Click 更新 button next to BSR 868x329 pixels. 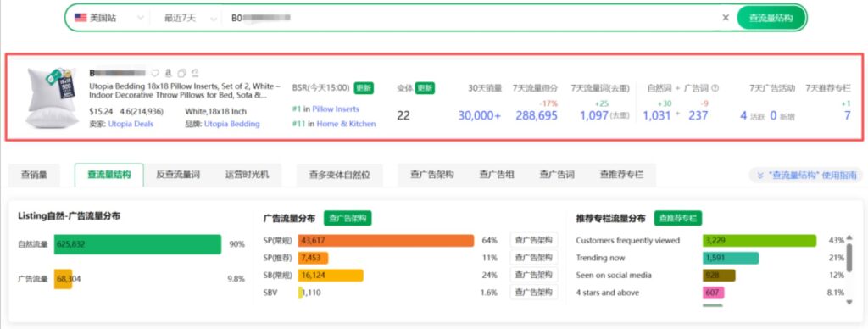364,88
